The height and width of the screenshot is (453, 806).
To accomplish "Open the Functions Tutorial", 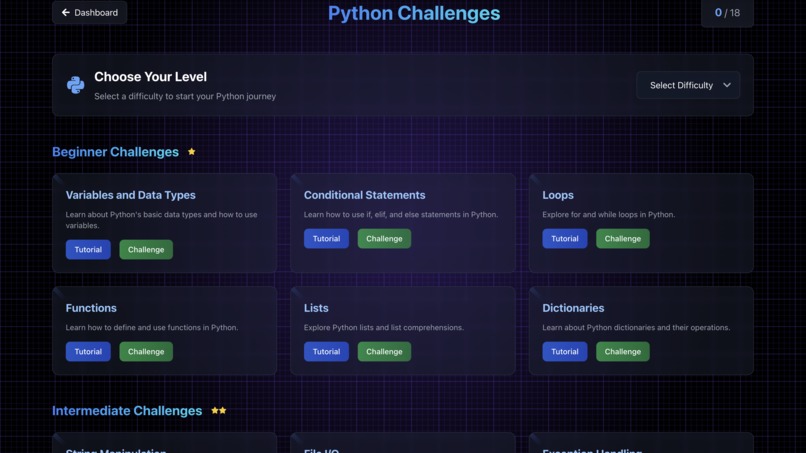I will 88,352.
